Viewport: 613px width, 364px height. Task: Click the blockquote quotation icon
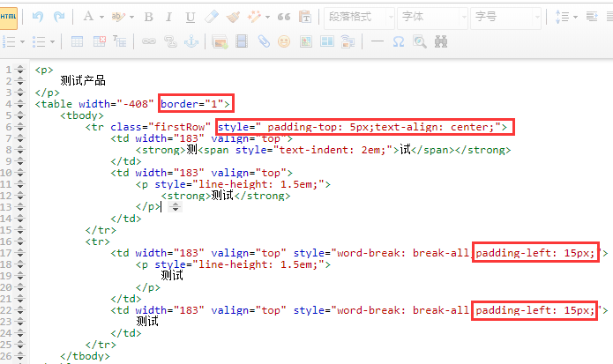[284, 17]
